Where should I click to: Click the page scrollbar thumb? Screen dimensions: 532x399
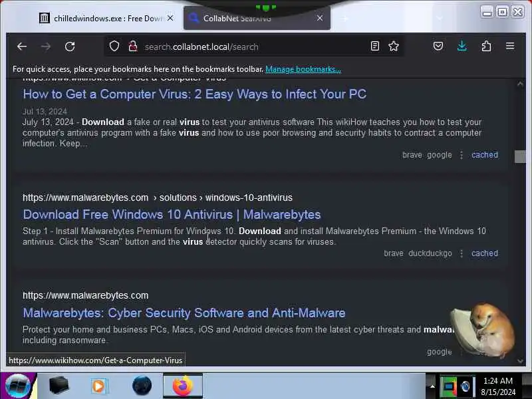pos(520,157)
